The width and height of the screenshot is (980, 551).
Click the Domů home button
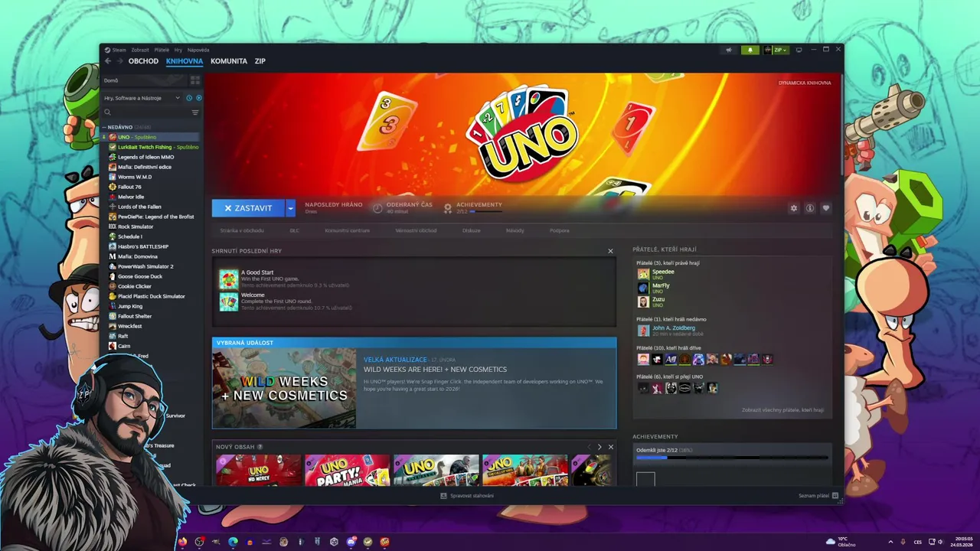144,80
